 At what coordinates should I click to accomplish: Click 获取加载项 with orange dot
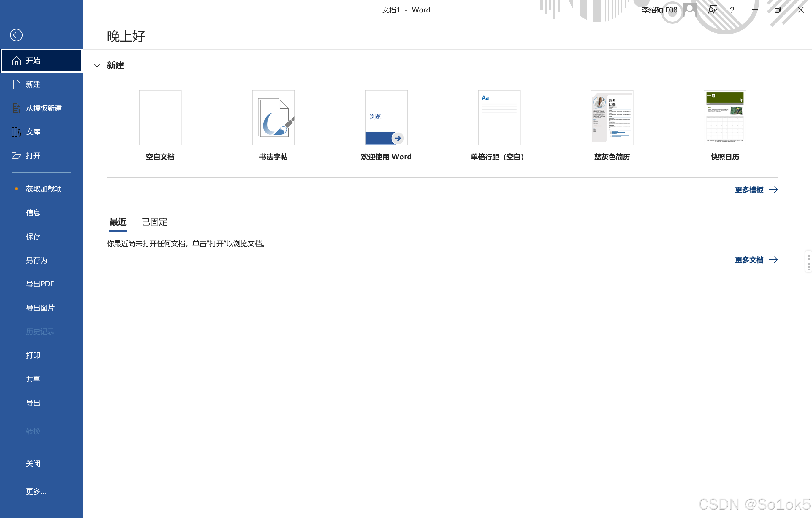[x=44, y=189]
